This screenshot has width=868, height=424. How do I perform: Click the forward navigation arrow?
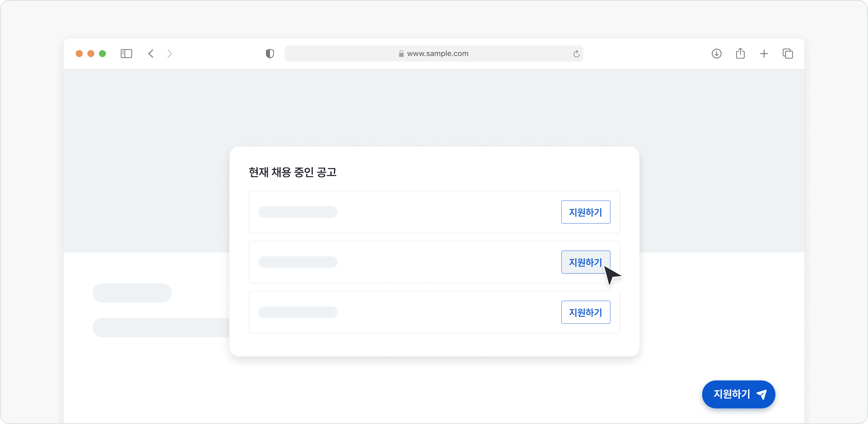[170, 53]
